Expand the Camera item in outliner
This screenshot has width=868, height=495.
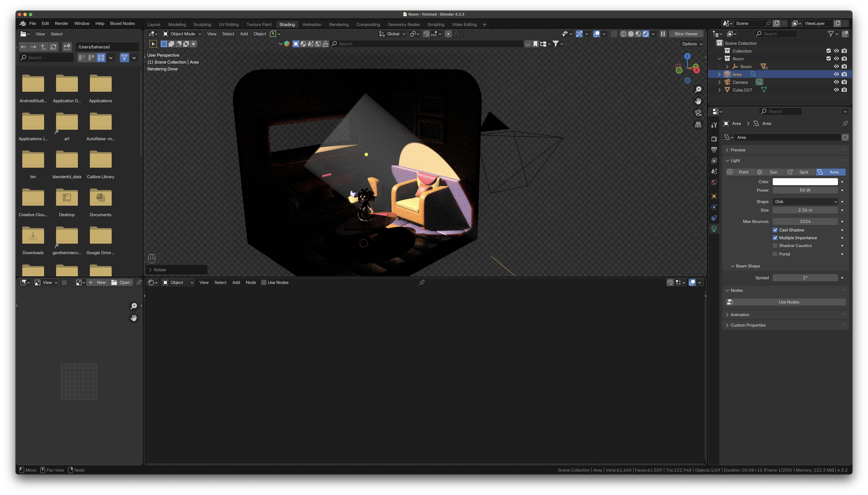pyautogui.click(x=719, y=82)
